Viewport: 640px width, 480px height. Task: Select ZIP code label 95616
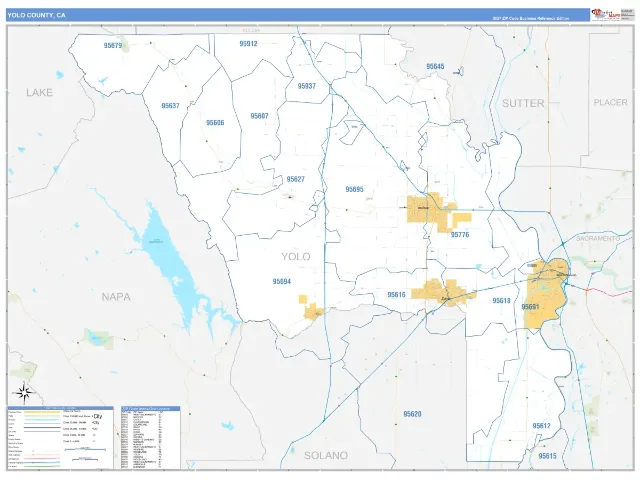[396, 295]
